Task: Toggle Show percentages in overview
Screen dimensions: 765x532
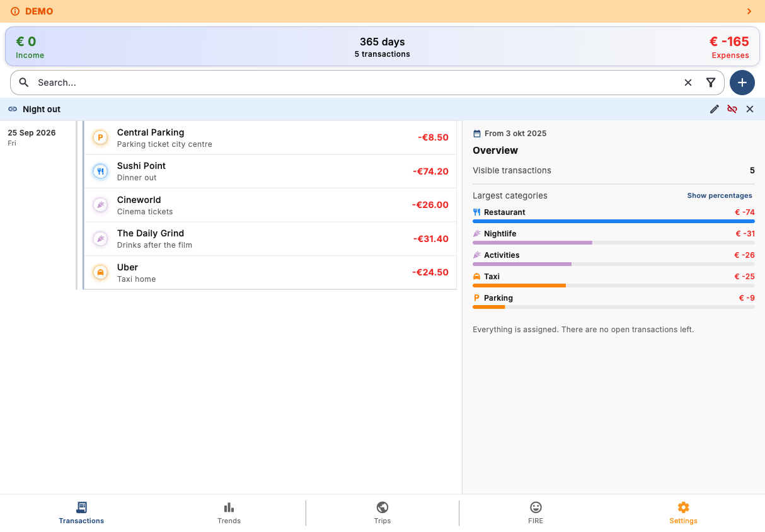Action: click(720, 195)
